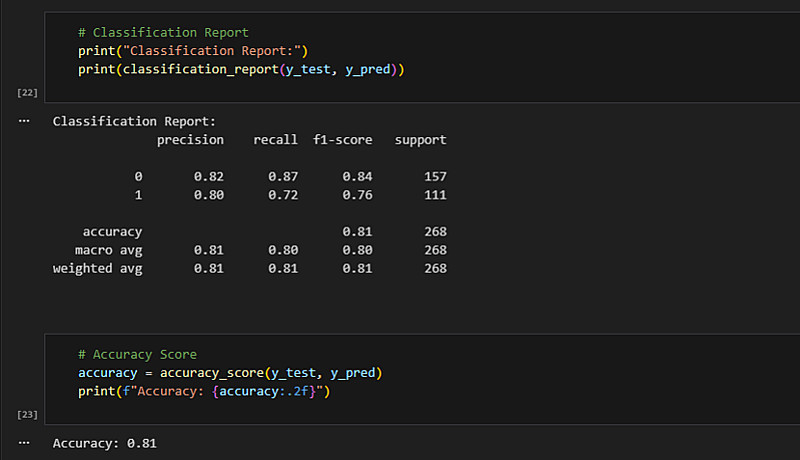Click the support value 157 for class 0
The image size is (800, 460).
point(434,177)
